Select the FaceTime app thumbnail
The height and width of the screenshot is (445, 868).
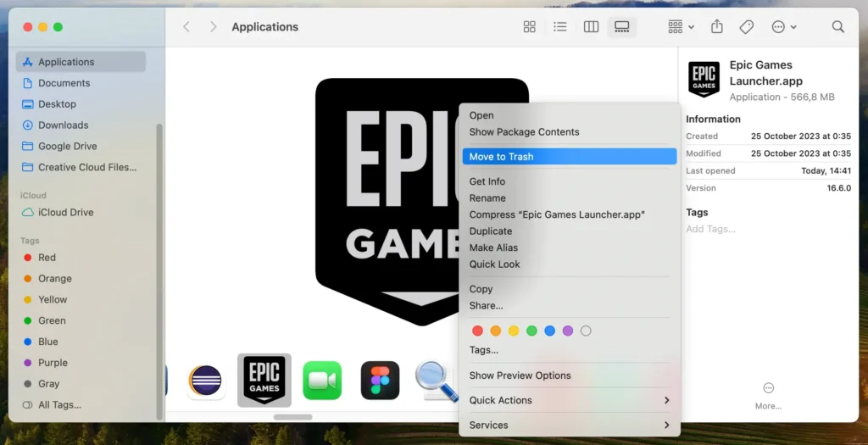point(322,381)
